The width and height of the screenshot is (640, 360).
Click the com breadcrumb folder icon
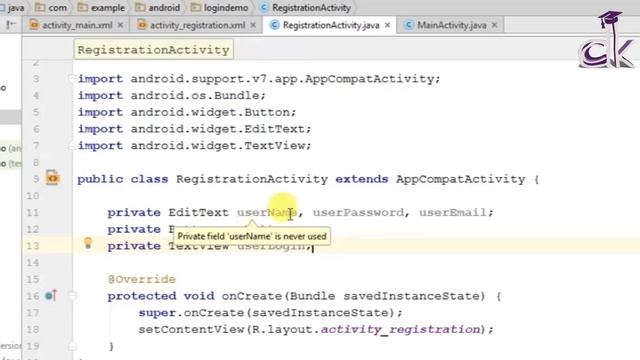pyautogui.click(x=40, y=8)
